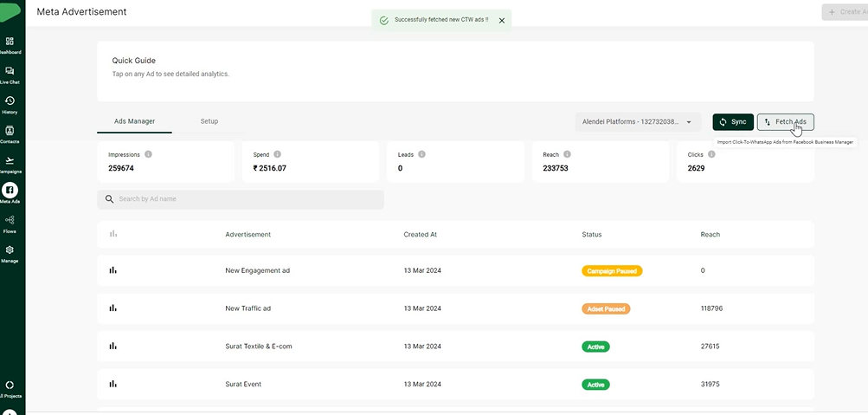Select the Surat Textile & E-com name
This screenshot has height=415, width=868.
[259, 347]
